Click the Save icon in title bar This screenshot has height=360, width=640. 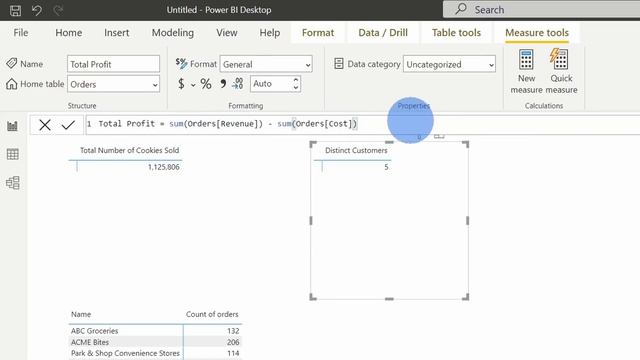(x=16, y=10)
